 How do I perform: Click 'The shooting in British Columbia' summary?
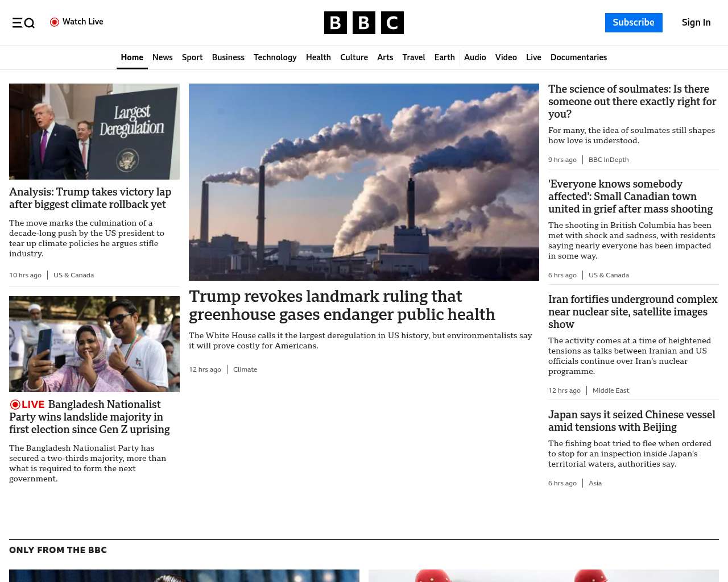pos(632,240)
